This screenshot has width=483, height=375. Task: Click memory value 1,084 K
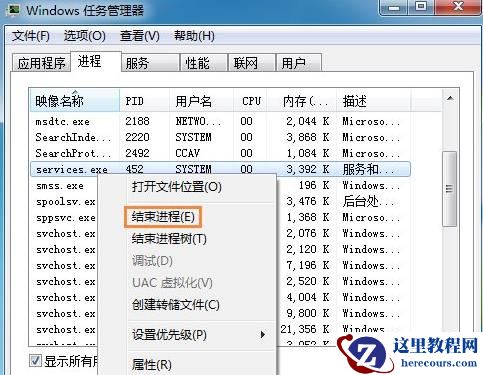(308, 153)
